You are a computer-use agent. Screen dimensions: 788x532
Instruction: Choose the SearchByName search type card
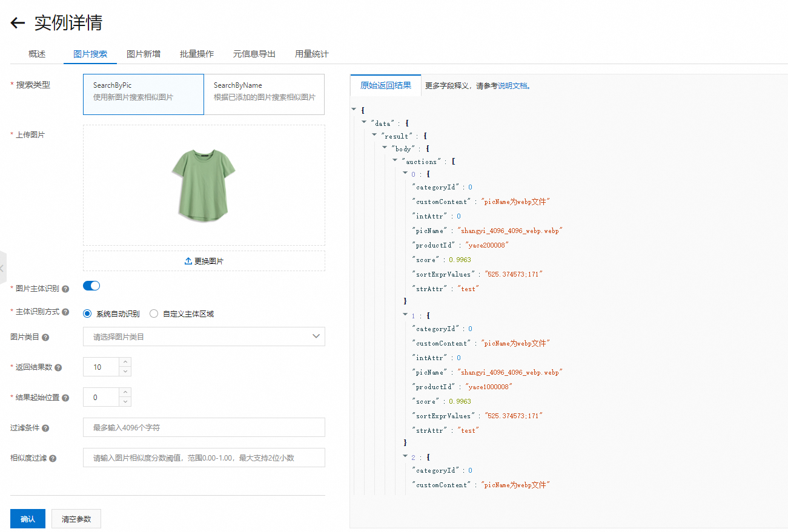[264, 94]
